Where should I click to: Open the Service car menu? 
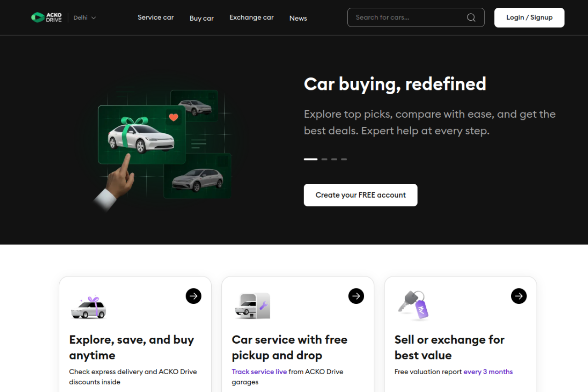click(156, 17)
